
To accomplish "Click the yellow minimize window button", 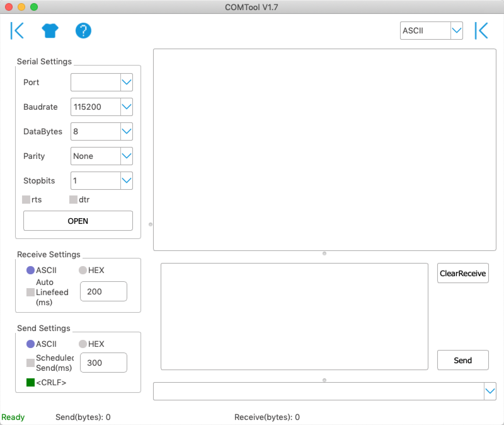I will pyautogui.click(x=21, y=7).
